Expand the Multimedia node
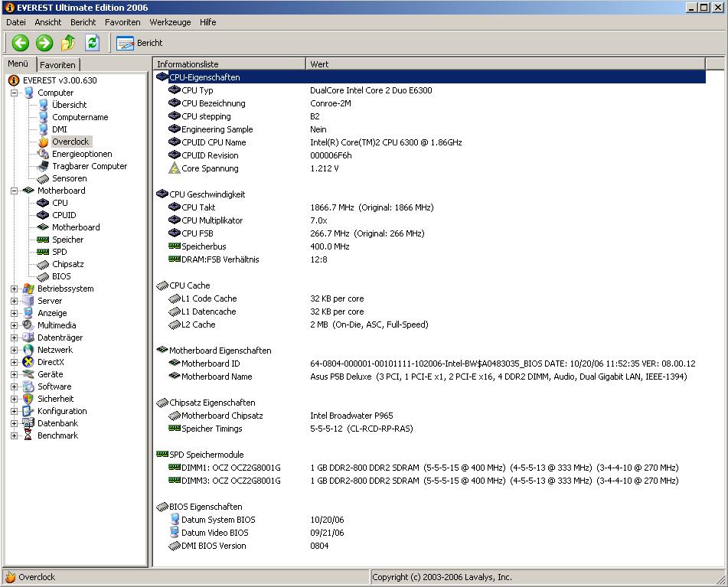Viewport: 728px width, 587px height. [x=14, y=325]
